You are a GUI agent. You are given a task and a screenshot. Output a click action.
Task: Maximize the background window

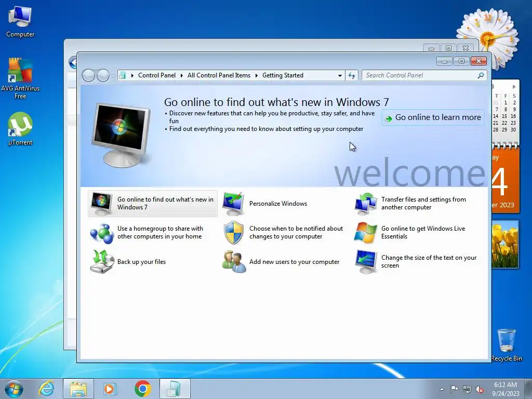(x=448, y=48)
